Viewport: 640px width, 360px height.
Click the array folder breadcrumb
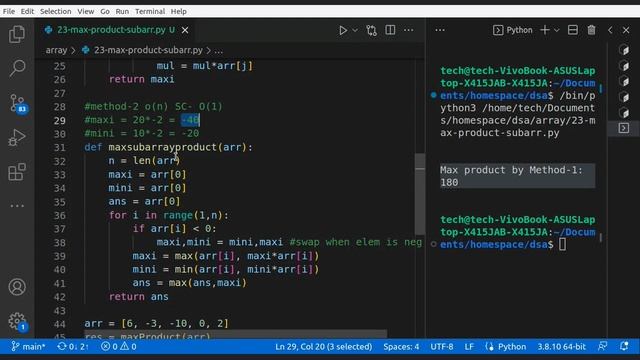56,50
